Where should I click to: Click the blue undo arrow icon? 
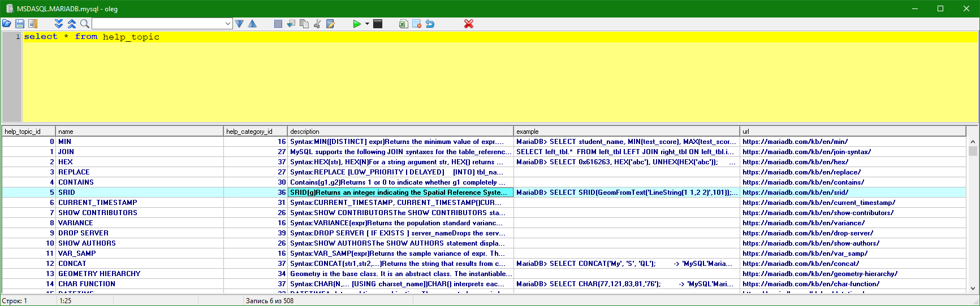[430, 24]
